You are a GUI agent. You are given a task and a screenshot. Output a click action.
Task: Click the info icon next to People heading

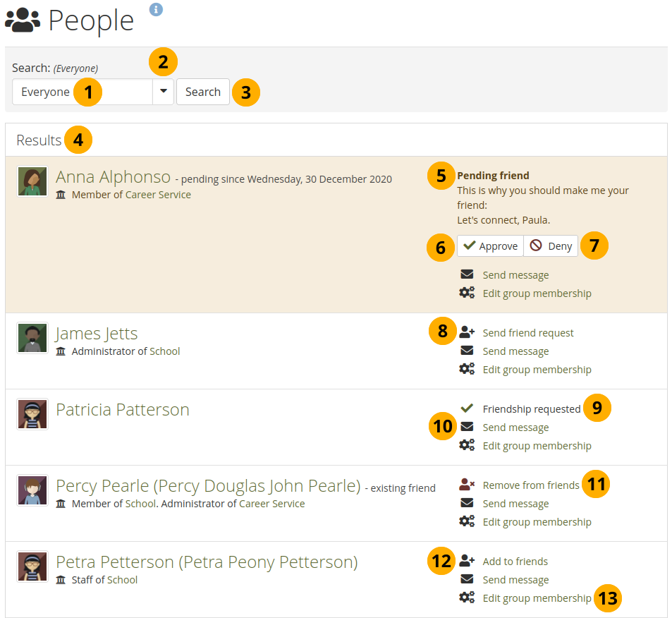point(156,9)
